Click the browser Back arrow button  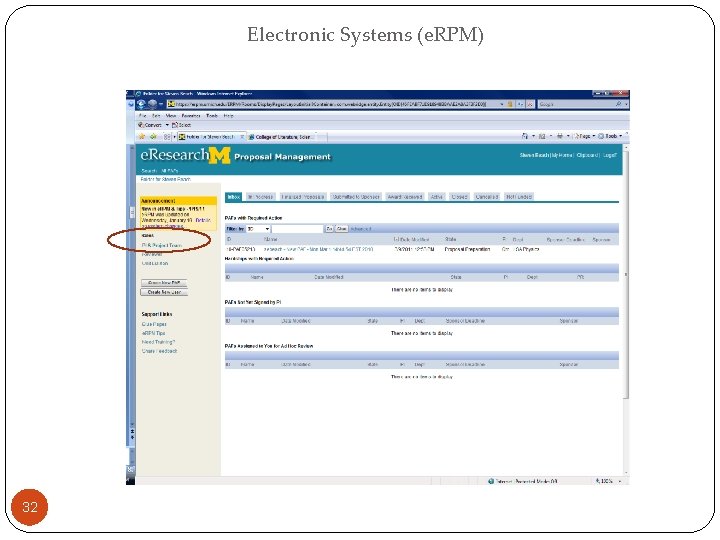coord(141,104)
